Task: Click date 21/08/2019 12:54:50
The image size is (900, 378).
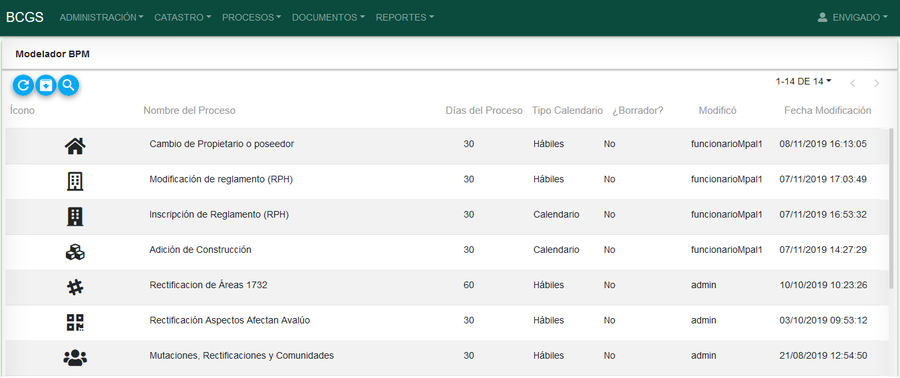Action: pyautogui.click(x=823, y=356)
